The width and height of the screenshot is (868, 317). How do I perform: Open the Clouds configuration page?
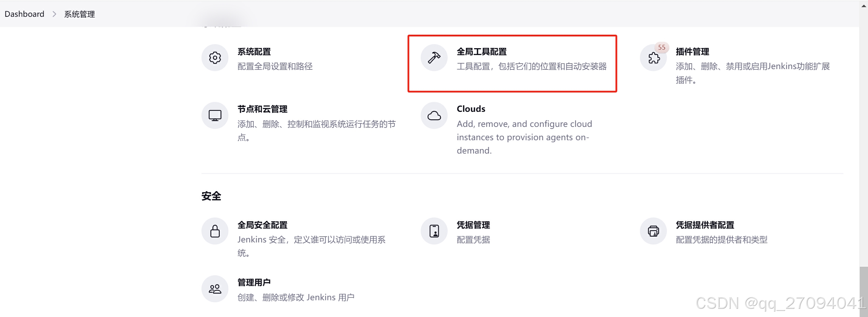pos(471,108)
